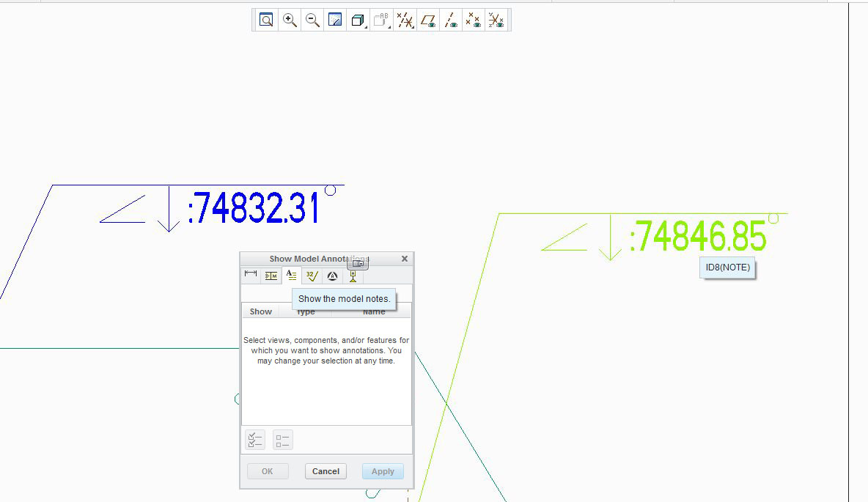The width and height of the screenshot is (868, 502).
Task: Open the annotation display AB dropdown
Action: click(381, 21)
